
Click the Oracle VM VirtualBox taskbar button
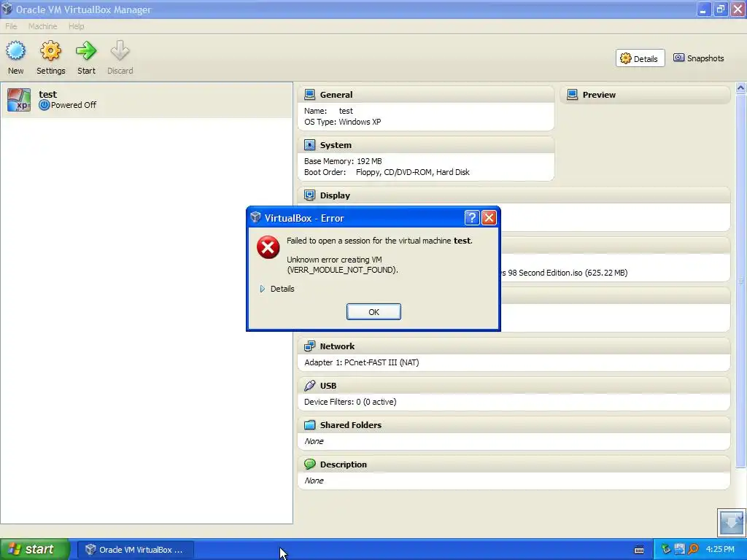coord(135,550)
